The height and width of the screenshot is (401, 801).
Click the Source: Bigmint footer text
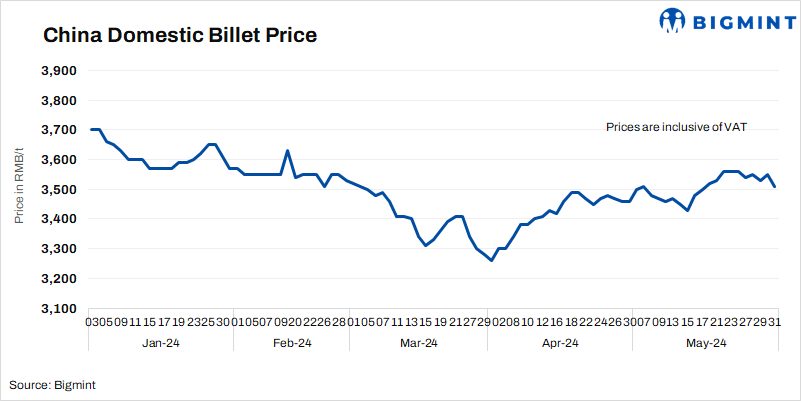(x=53, y=384)
